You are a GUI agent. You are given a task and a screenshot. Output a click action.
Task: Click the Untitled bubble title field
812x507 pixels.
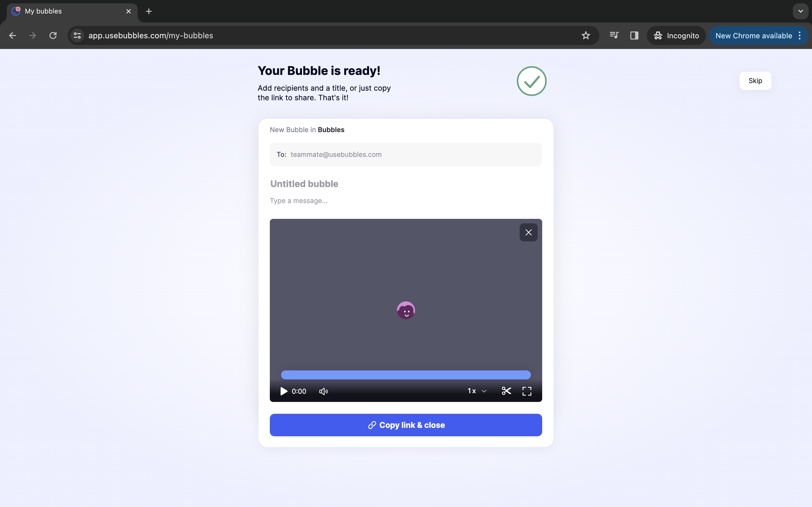coord(304,184)
